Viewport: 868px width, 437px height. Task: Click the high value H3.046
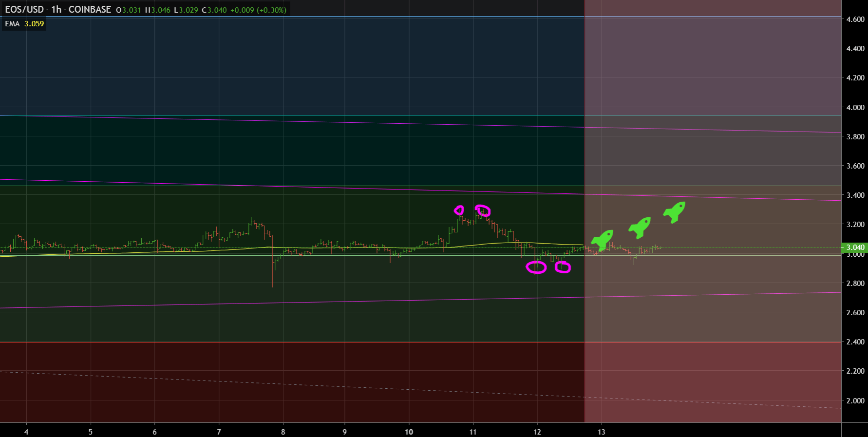pyautogui.click(x=158, y=10)
